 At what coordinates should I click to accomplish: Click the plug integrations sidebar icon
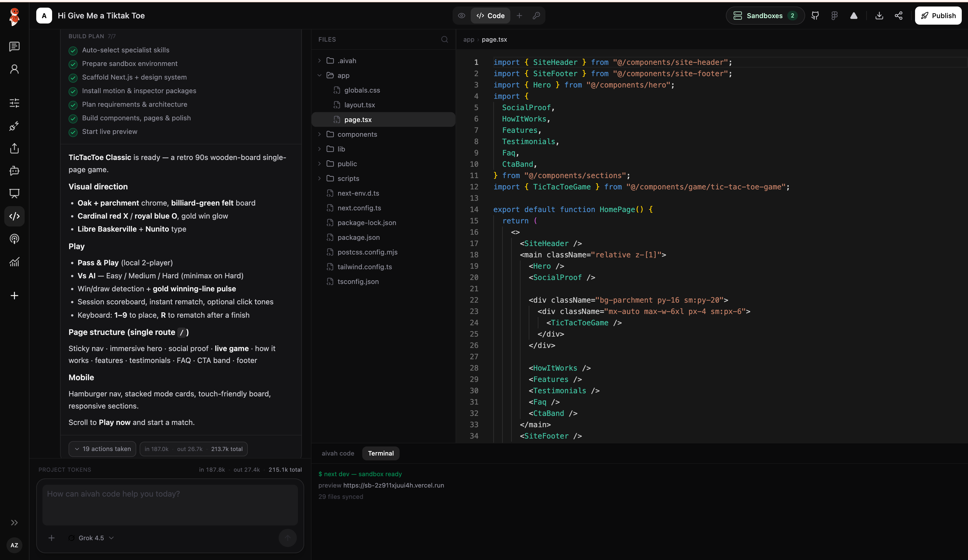pyautogui.click(x=15, y=126)
